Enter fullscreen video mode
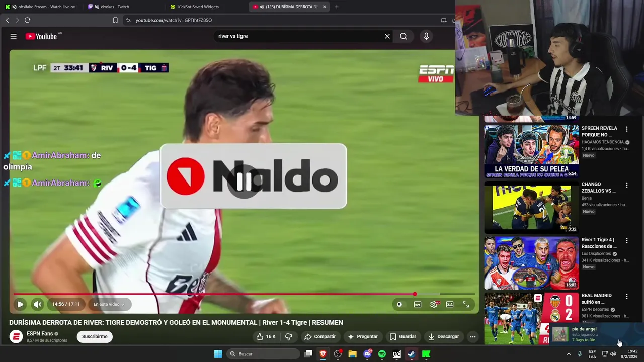Viewport: 644px width, 362px height. [466, 304]
